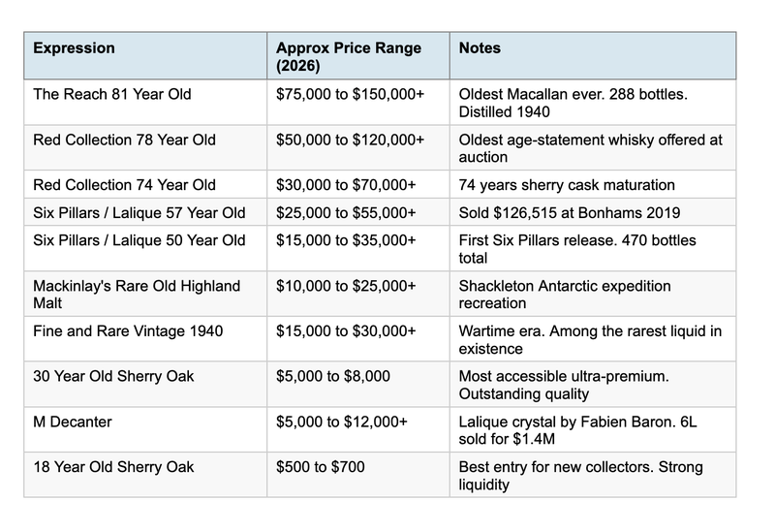
Task: Click the $5,000 to $8,000 price cell
Action: [332, 376]
